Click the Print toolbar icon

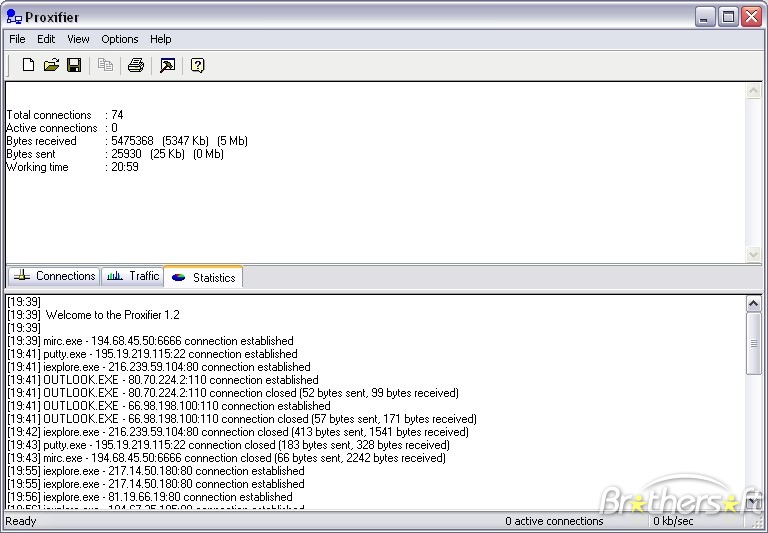136,65
